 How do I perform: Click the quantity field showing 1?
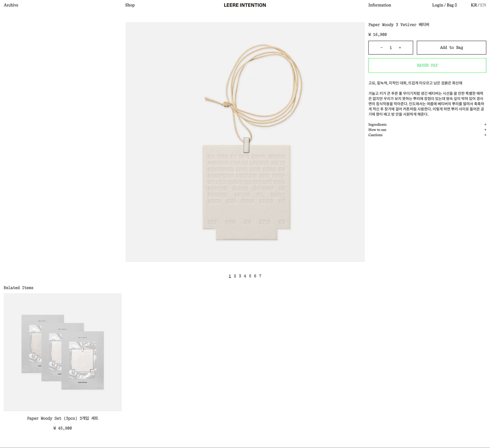pyautogui.click(x=391, y=48)
